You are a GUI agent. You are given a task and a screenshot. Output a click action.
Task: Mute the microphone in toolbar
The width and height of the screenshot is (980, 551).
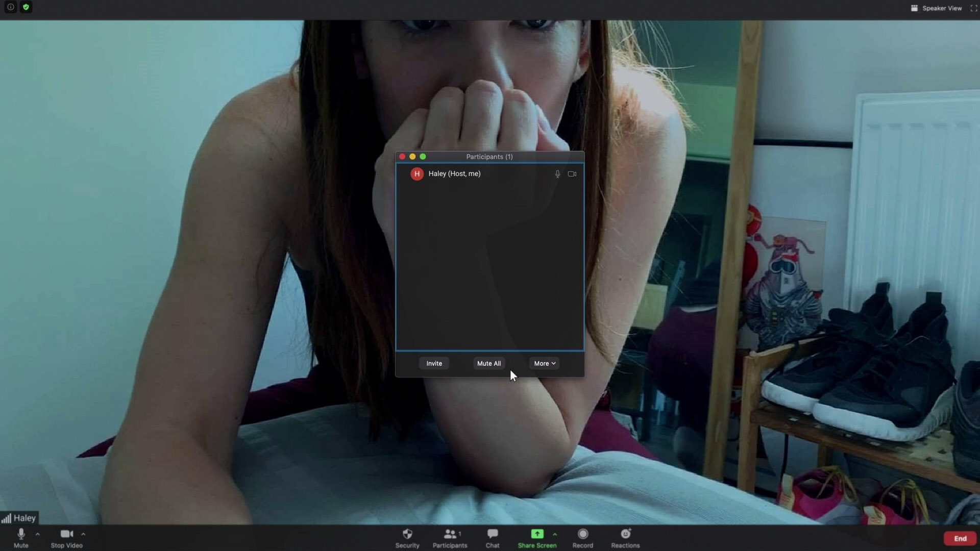(x=21, y=538)
